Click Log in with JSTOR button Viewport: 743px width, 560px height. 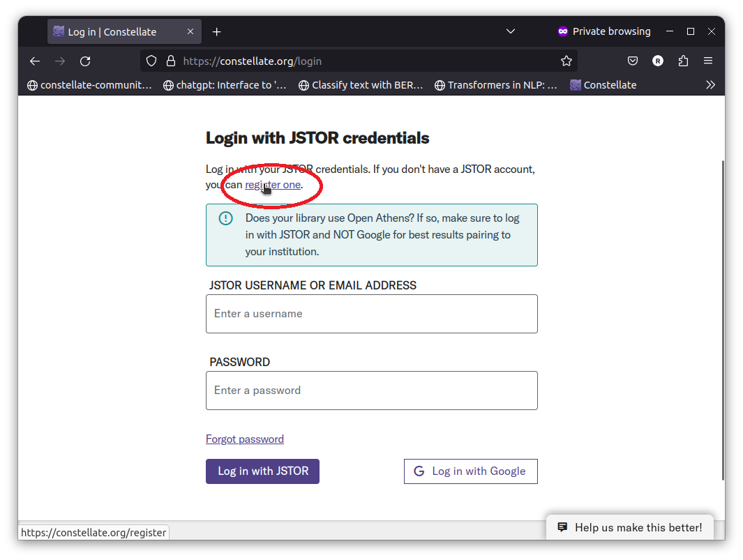click(262, 471)
